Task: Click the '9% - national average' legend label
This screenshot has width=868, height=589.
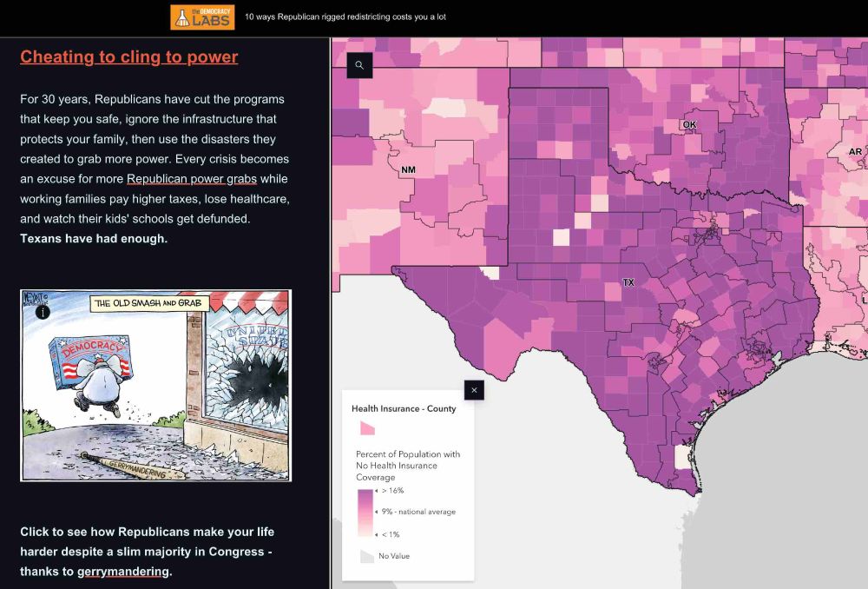Action: 418,512
